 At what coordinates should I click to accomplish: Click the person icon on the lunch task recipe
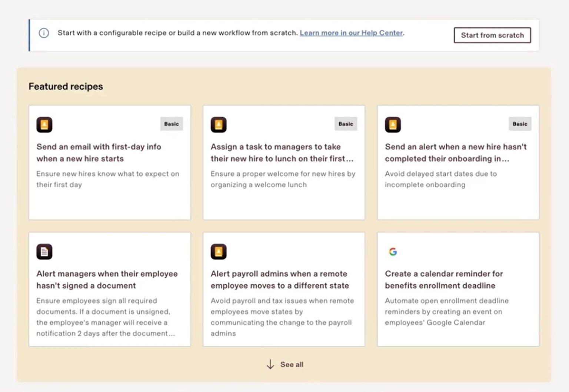point(219,125)
